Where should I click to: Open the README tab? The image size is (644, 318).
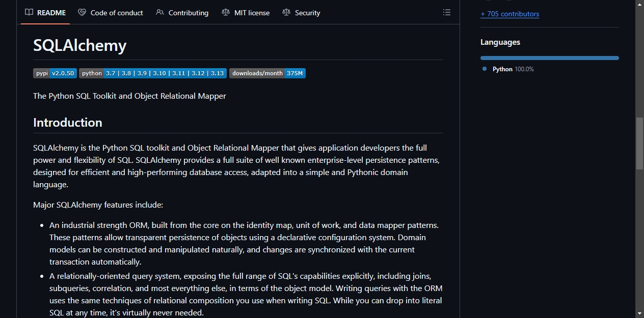45,13
